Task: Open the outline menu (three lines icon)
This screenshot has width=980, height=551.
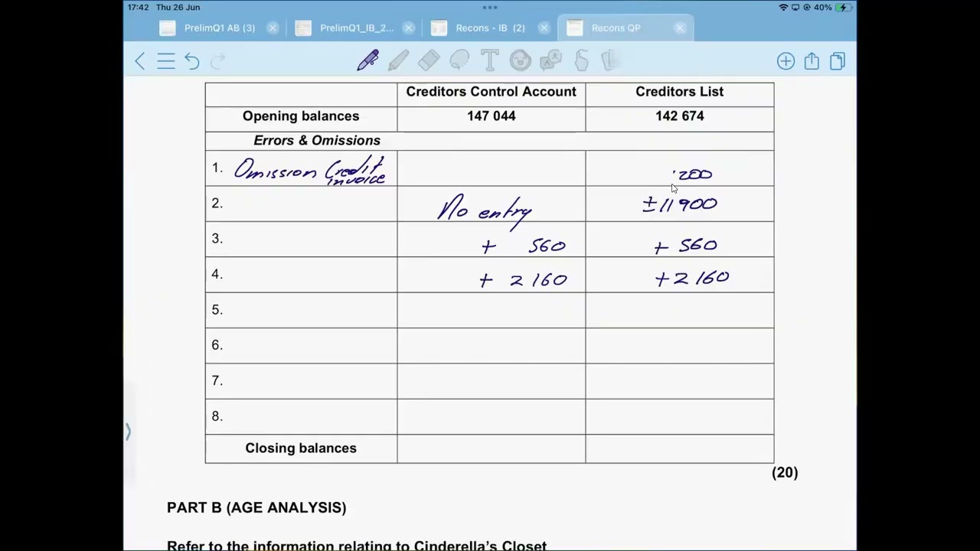Action: (166, 61)
